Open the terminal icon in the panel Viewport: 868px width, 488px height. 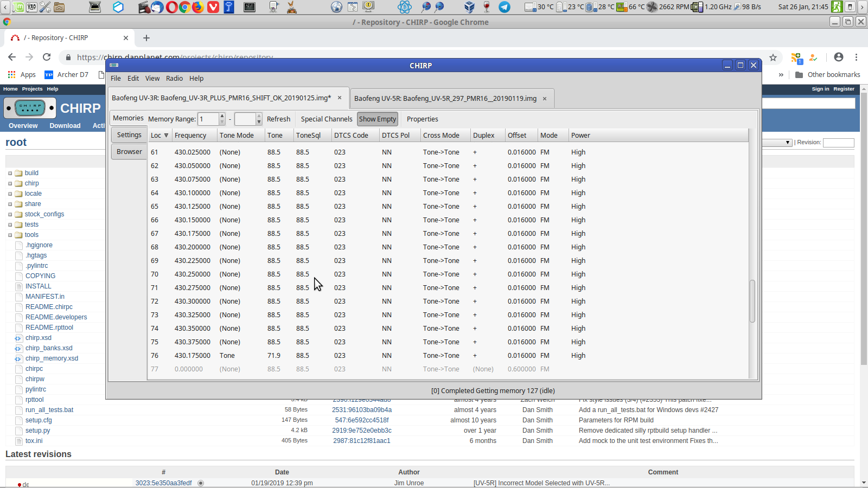tap(250, 7)
